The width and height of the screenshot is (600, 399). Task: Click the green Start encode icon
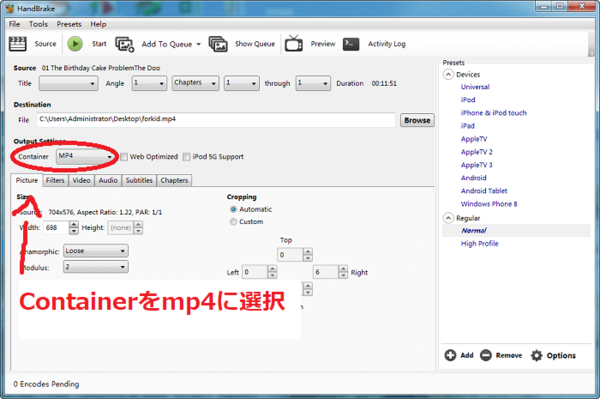click(x=75, y=44)
